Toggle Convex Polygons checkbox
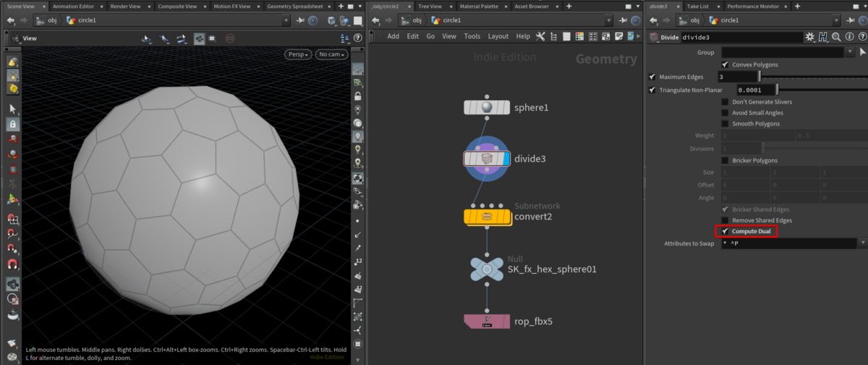Screen dimensions: 868x365 [x=726, y=64]
